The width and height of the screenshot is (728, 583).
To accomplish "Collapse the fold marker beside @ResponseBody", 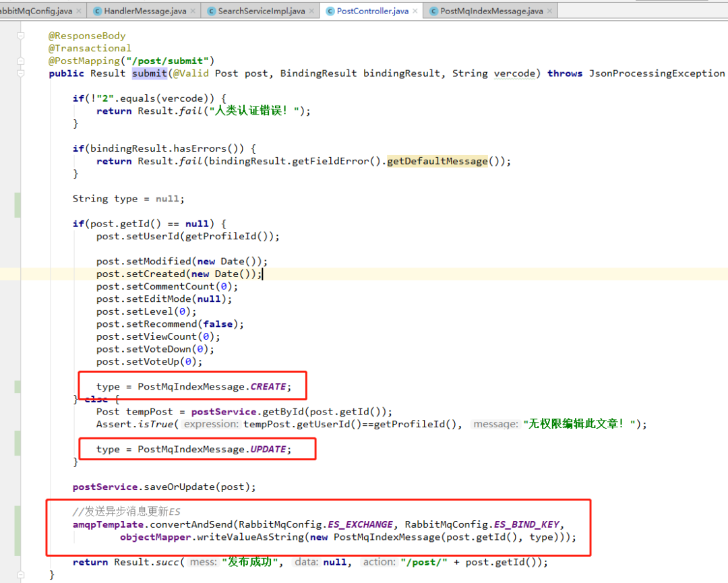I will pyautogui.click(x=21, y=36).
